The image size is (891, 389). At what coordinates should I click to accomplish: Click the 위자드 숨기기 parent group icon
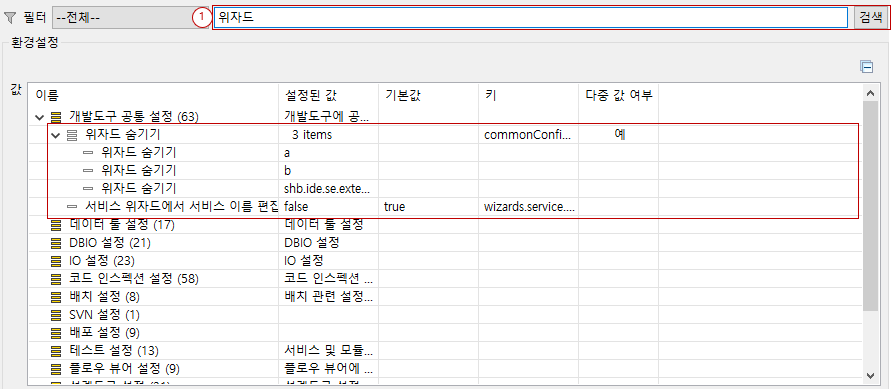(x=72, y=136)
